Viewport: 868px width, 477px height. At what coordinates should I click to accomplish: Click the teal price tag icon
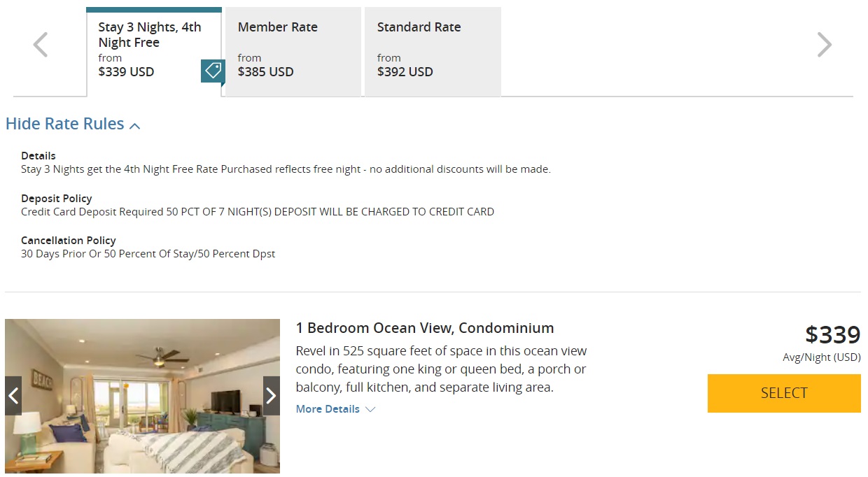pos(212,71)
